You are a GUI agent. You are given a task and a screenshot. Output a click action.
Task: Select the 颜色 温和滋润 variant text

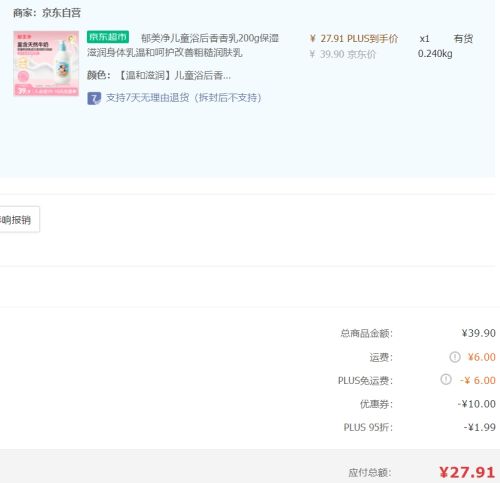point(159,75)
